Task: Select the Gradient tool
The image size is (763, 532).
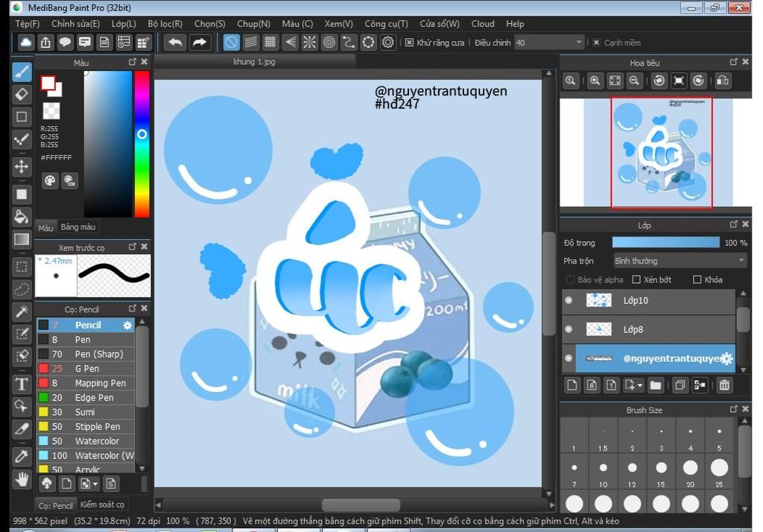Action: coord(22,239)
